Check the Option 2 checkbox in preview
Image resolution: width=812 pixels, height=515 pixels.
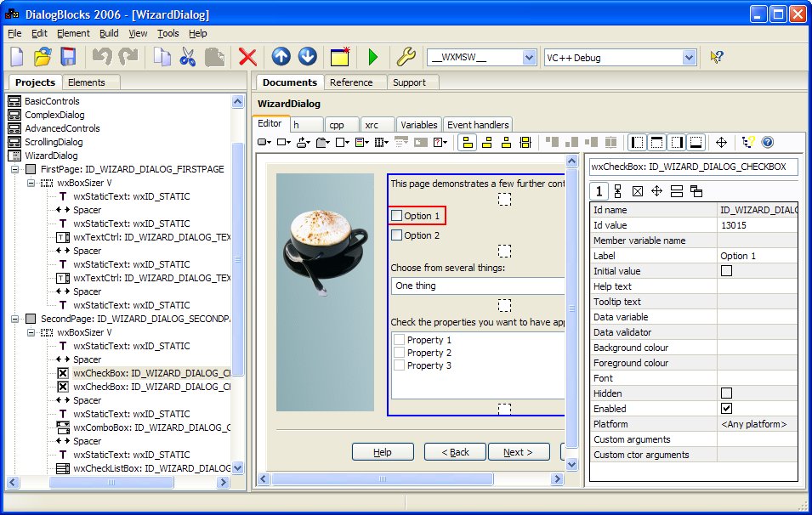[397, 235]
